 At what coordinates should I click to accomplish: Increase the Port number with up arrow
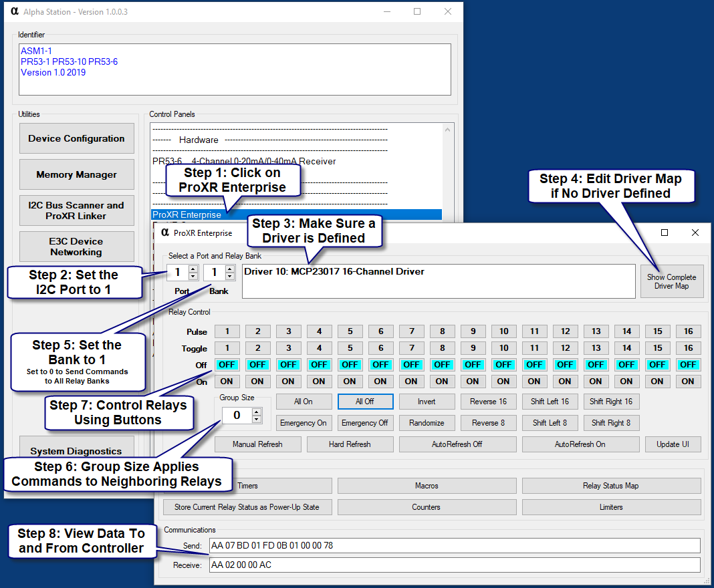coord(193,269)
